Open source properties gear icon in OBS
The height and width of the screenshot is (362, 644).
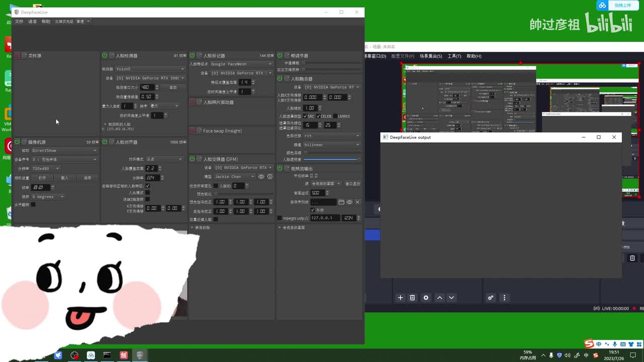click(426, 298)
